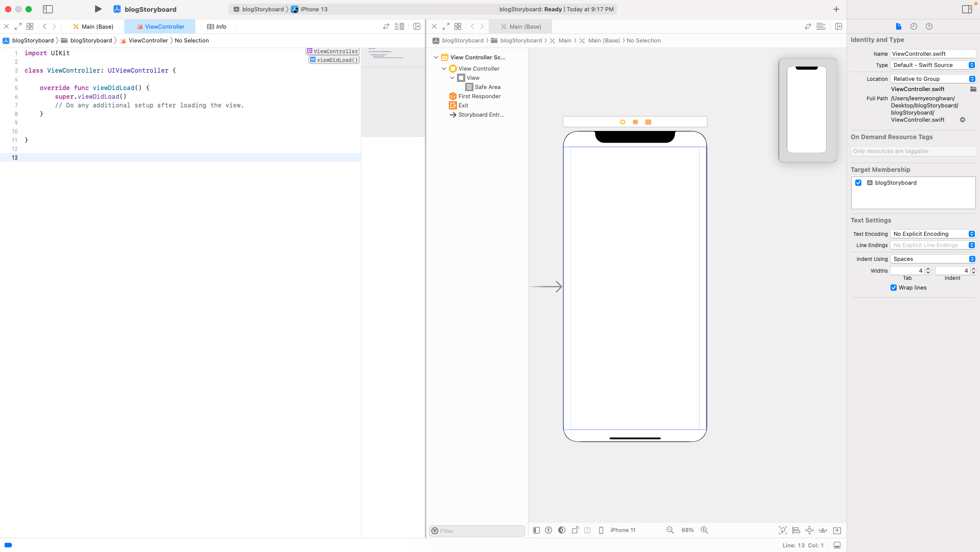The height and width of the screenshot is (552, 980).
Task: Run the blogStoryboard project with the play button
Action: (x=98, y=9)
